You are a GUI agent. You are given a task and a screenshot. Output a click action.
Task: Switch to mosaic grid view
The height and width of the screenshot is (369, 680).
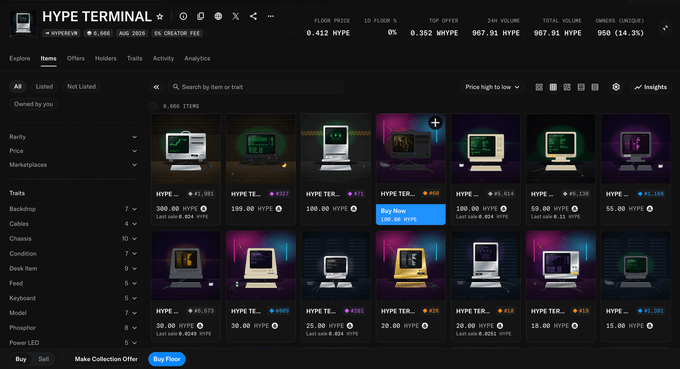tap(567, 87)
